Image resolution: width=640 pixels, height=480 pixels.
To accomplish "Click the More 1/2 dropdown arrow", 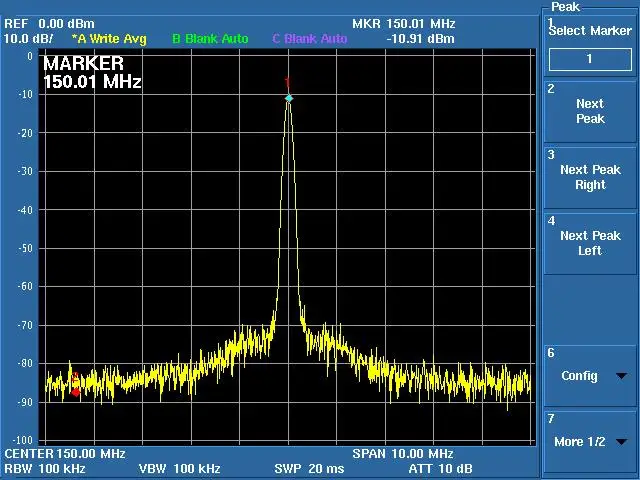I will (x=621, y=442).
